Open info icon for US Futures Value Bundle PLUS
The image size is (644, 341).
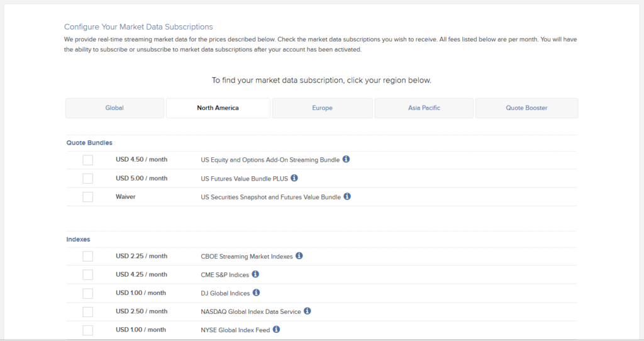coord(294,178)
